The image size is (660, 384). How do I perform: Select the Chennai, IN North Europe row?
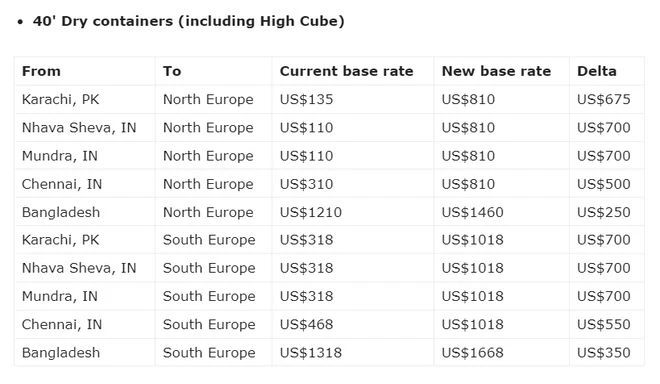pos(330,184)
